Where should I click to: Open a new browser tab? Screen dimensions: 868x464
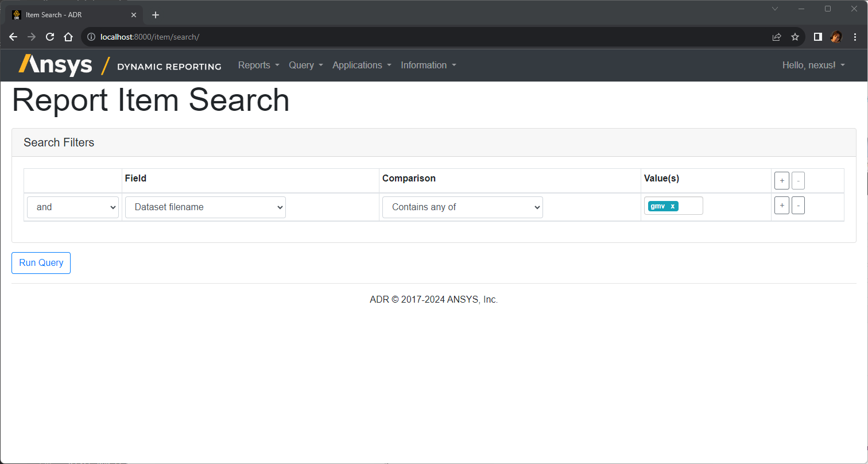(156, 15)
